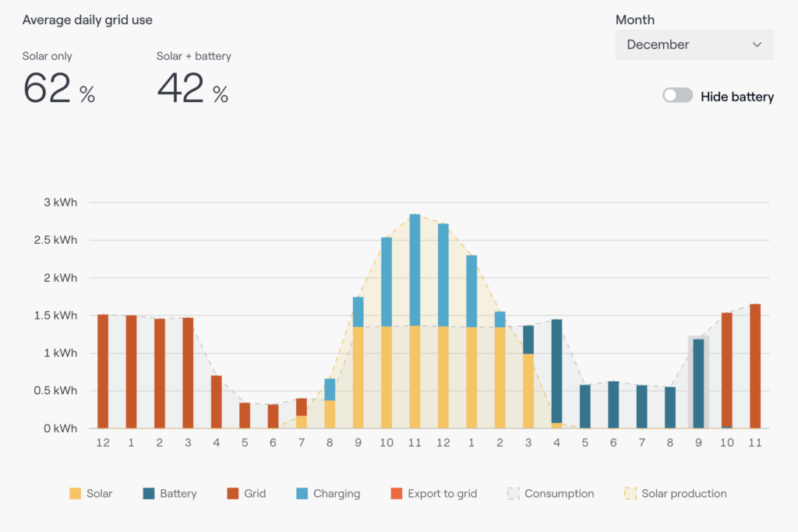The height and width of the screenshot is (532, 798).
Task: Click the Export to grid legend swatch
Action: [396, 494]
